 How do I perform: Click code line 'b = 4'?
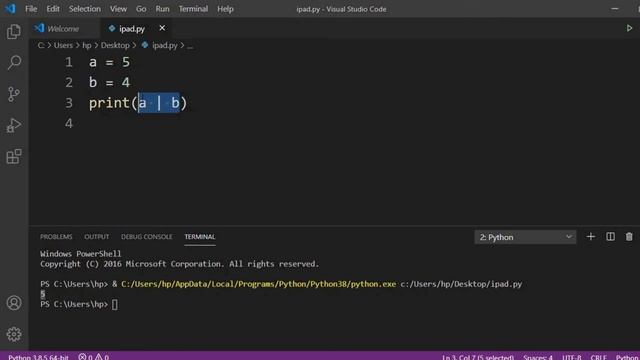pyautogui.click(x=109, y=82)
